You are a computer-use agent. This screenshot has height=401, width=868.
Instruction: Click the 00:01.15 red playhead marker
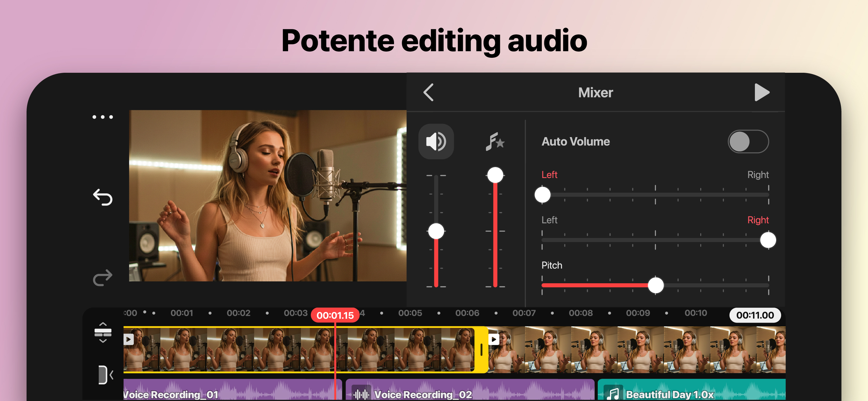click(x=335, y=315)
